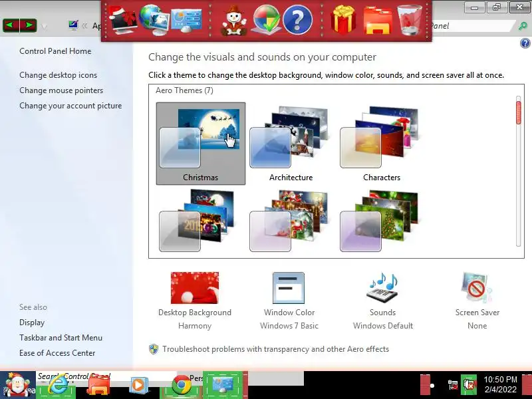Open Troubleshoot problems with transparency link
The height and width of the screenshot is (399, 532).
click(275, 349)
